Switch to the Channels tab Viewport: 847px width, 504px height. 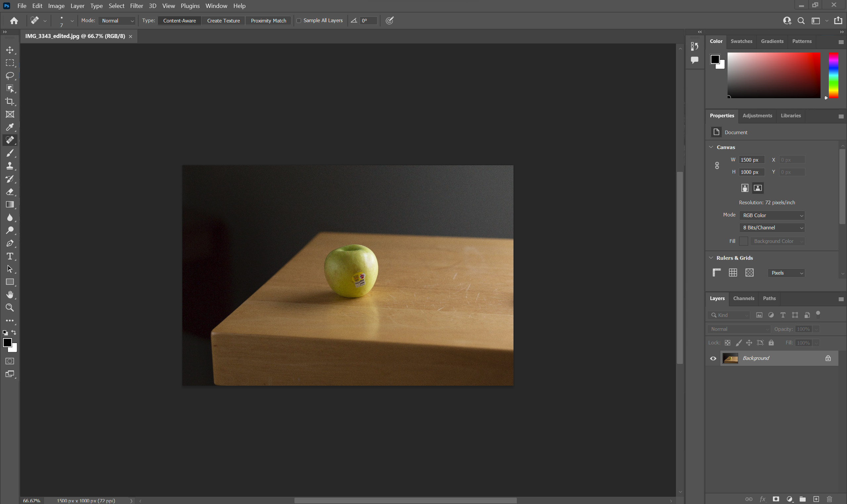[744, 298]
